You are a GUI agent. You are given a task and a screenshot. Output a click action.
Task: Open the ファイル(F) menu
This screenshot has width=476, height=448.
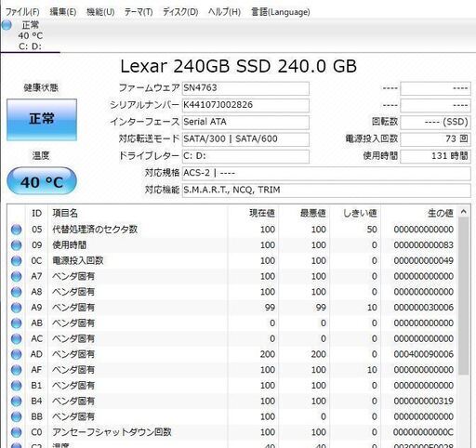[22, 12]
